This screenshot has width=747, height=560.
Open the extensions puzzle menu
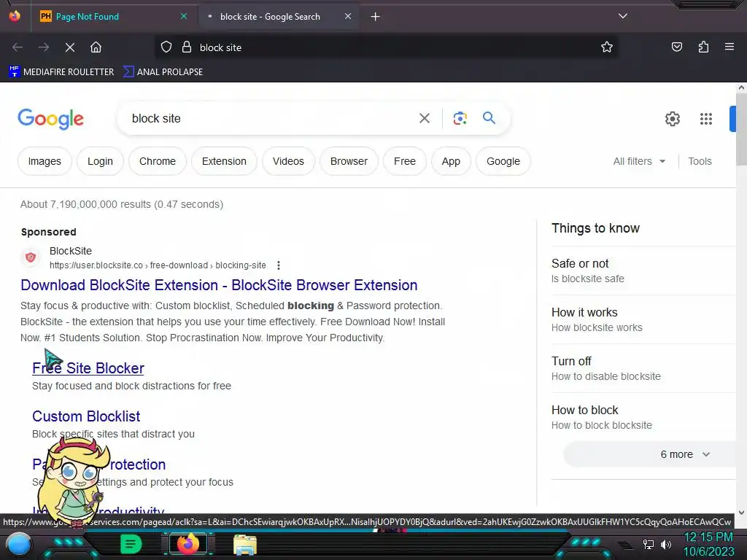pyautogui.click(x=703, y=47)
